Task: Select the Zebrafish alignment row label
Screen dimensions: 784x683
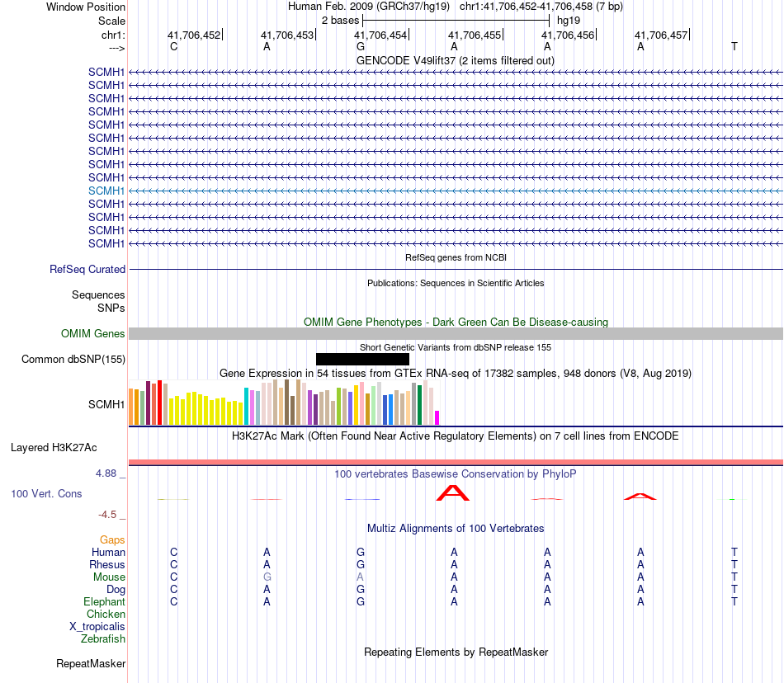Action: tap(103, 638)
